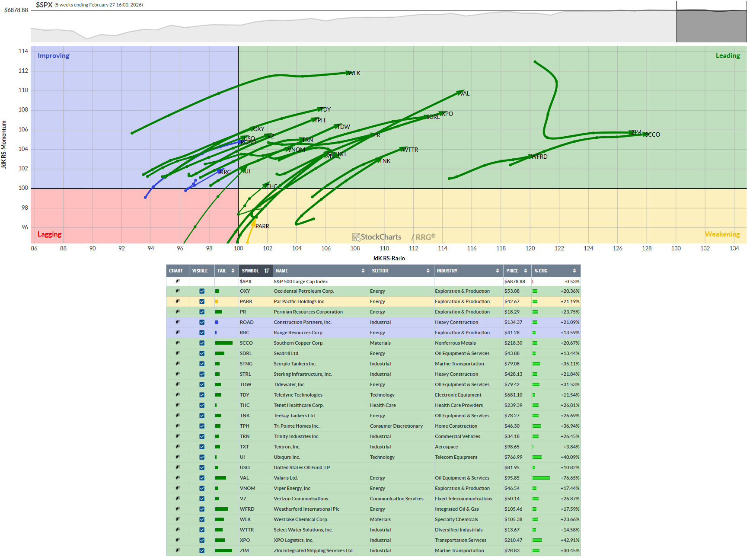The width and height of the screenshot is (753, 560).
Task: Hide the TNK tail via its checkbox
Action: (202, 416)
